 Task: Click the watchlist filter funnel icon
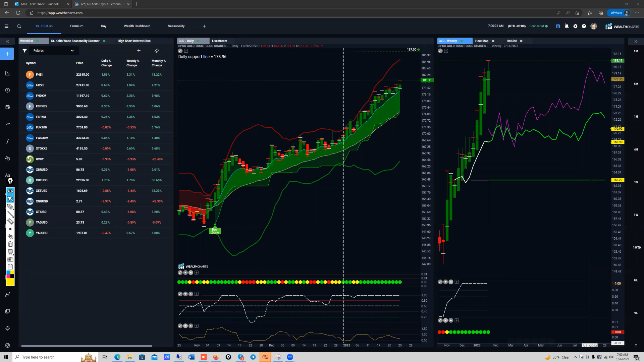pos(24,51)
